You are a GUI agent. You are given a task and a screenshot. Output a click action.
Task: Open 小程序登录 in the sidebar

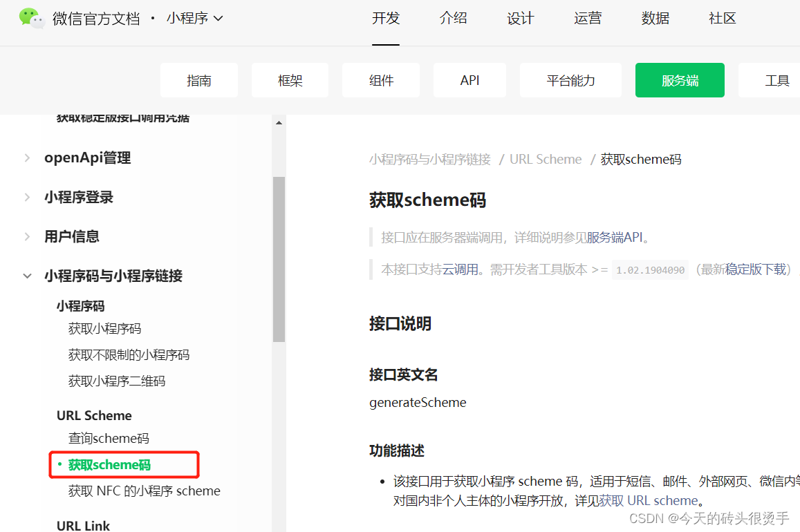click(79, 197)
